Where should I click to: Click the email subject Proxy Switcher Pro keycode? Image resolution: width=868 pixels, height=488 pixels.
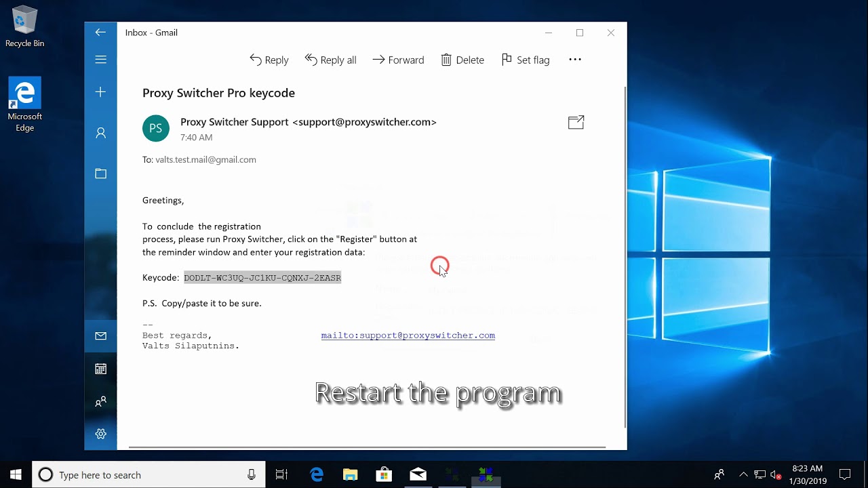click(218, 93)
